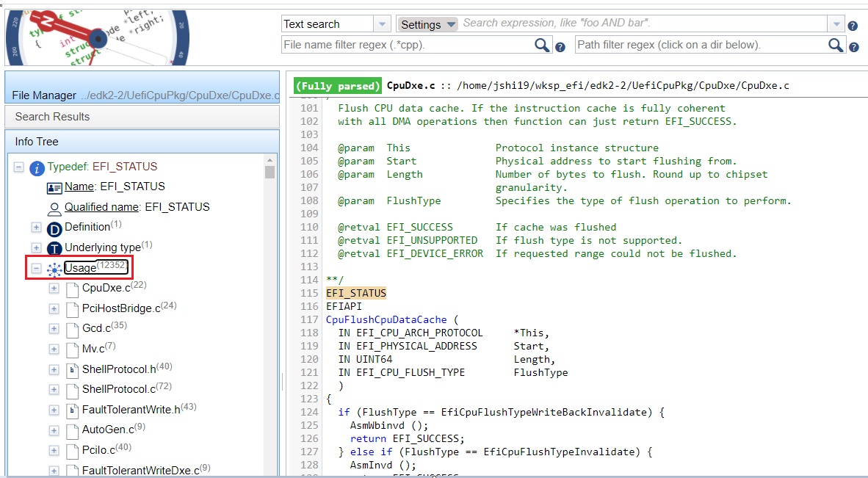Select Name: EFI_STATUS tree row
868x478 pixels.
[x=115, y=187]
